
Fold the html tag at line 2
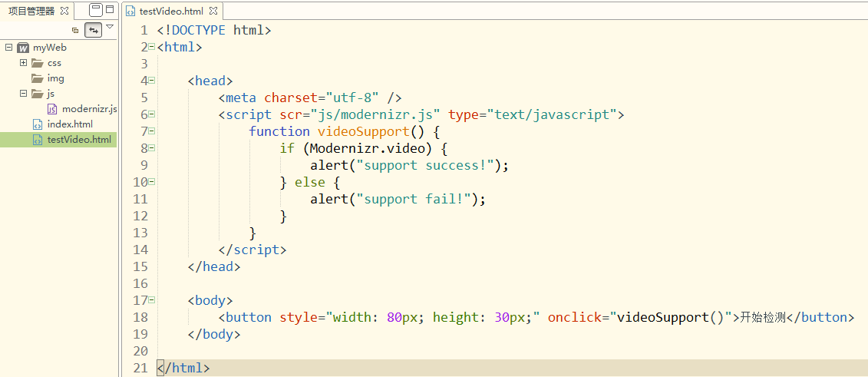152,47
